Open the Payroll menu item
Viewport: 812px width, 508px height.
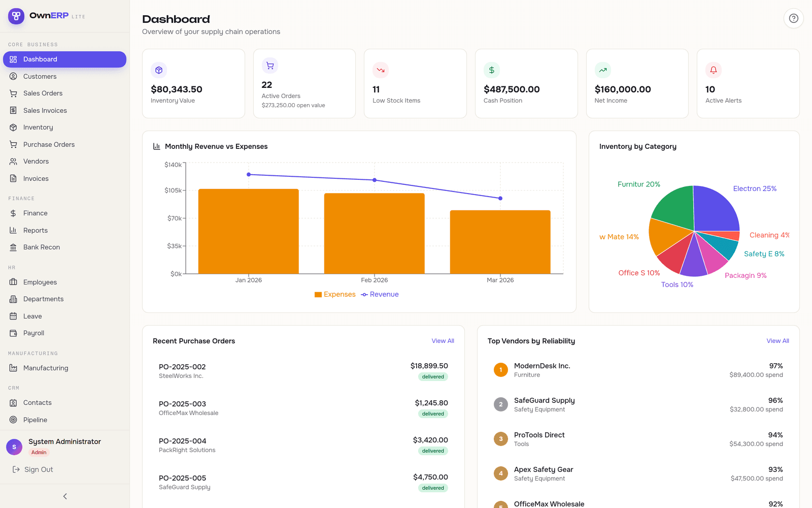pos(64,333)
